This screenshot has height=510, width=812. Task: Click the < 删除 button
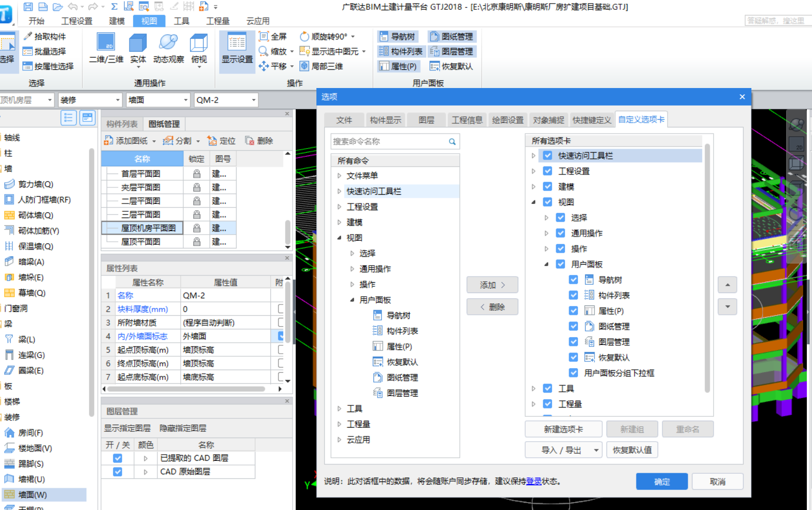click(x=492, y=307)
